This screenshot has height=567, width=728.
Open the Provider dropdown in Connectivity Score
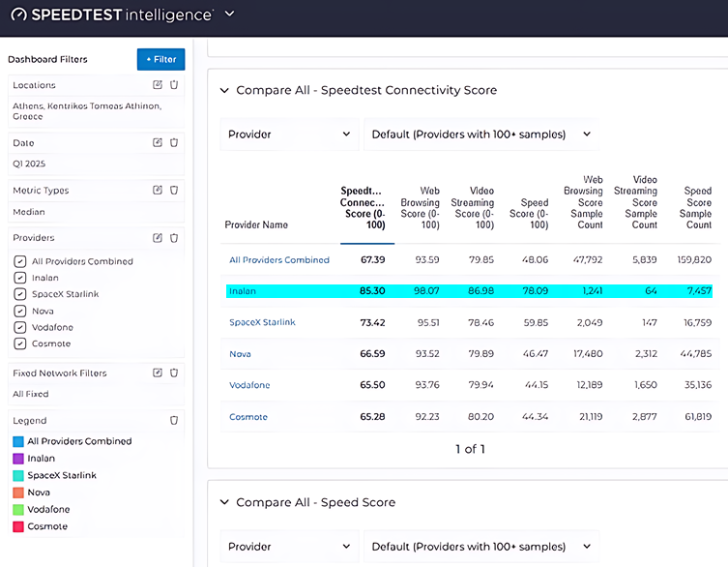(289, 134)
